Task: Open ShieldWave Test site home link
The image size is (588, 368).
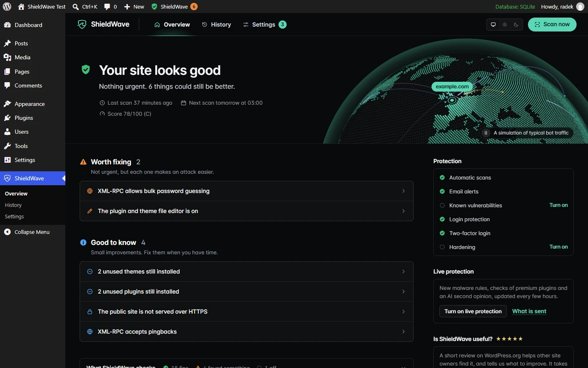Action: (42, 7)
